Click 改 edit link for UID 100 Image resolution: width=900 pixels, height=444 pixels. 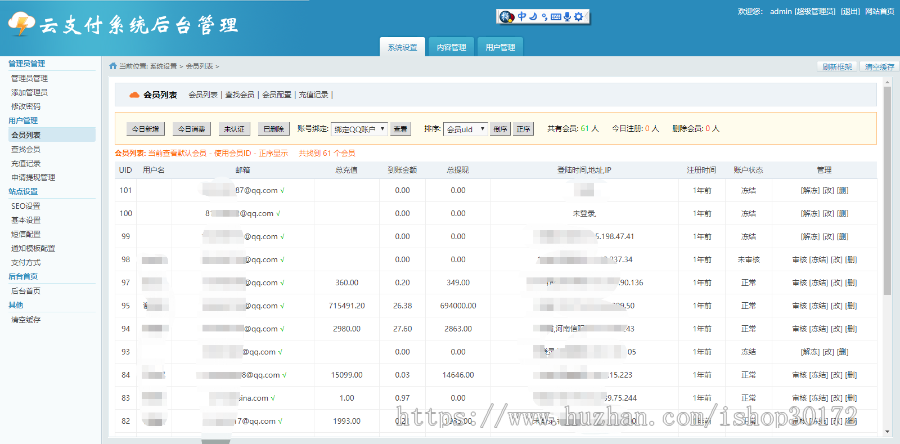[x=828, y=213]
